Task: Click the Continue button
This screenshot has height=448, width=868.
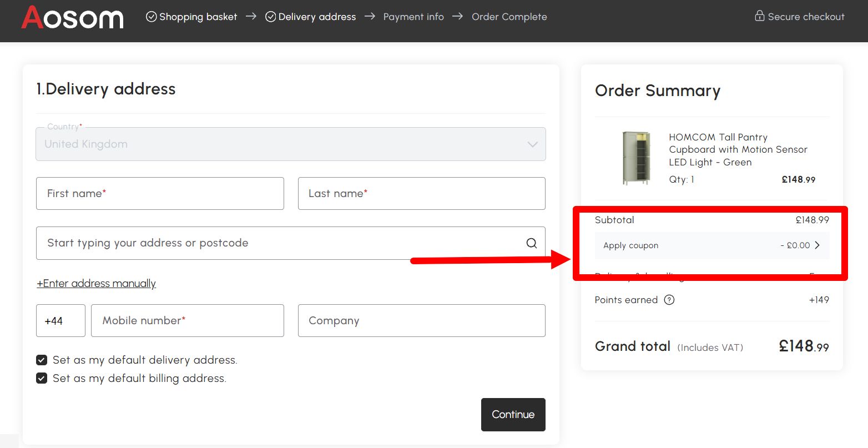Action: [x=513, y=414]
